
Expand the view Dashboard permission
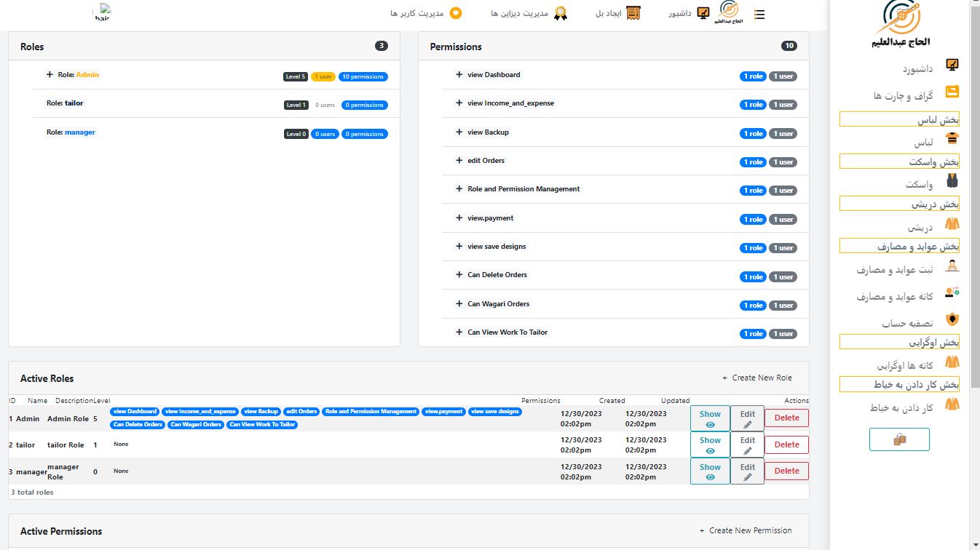coord(459,75)
